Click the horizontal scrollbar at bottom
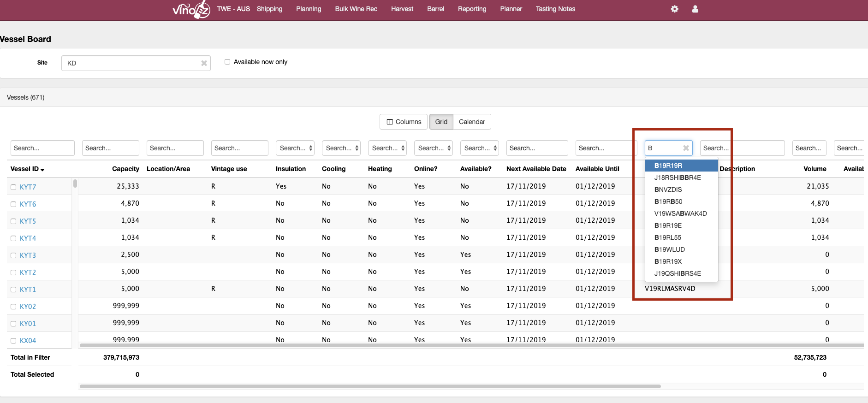The height and width of the screenshot is (403, 868). [370, 386]
